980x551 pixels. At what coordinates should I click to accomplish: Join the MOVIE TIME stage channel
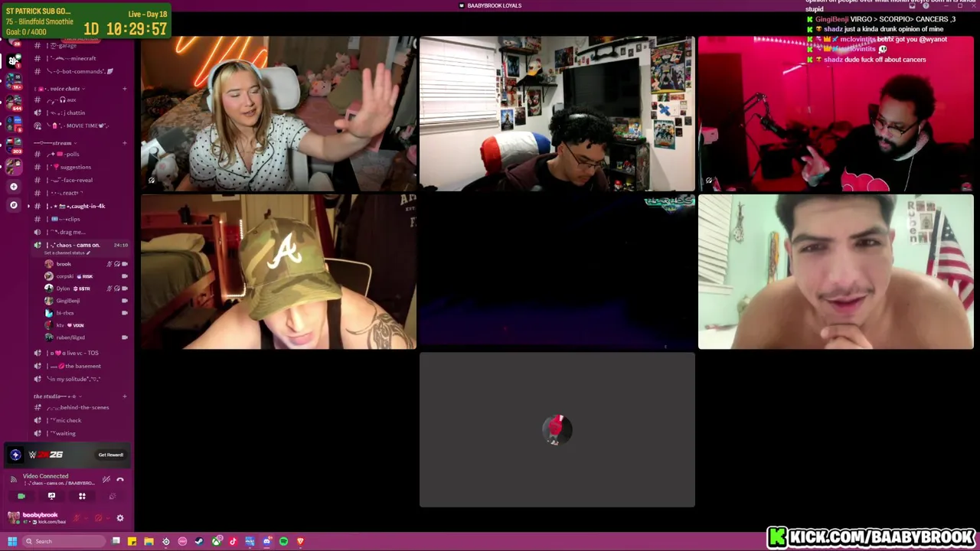[x=80, y=126]
